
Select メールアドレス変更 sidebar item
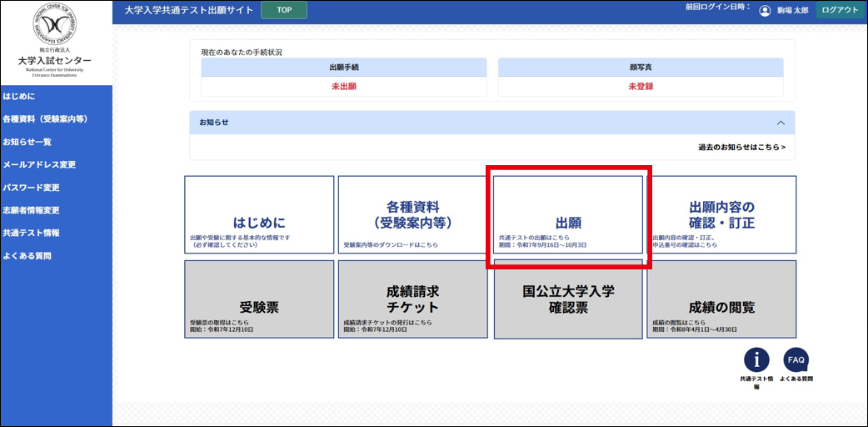(x=39, y=165)
